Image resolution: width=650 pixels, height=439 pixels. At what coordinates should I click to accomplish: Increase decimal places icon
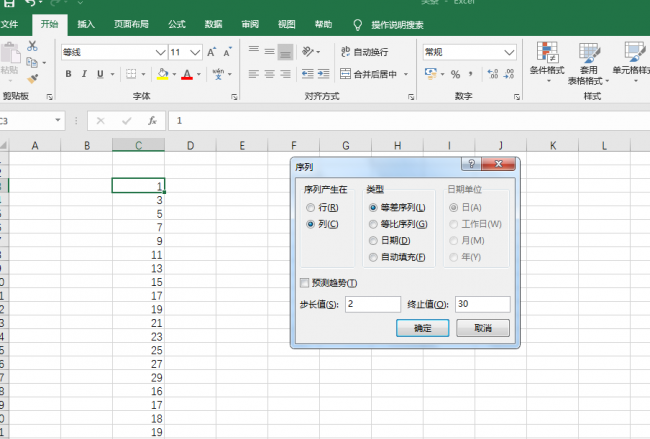492,74
